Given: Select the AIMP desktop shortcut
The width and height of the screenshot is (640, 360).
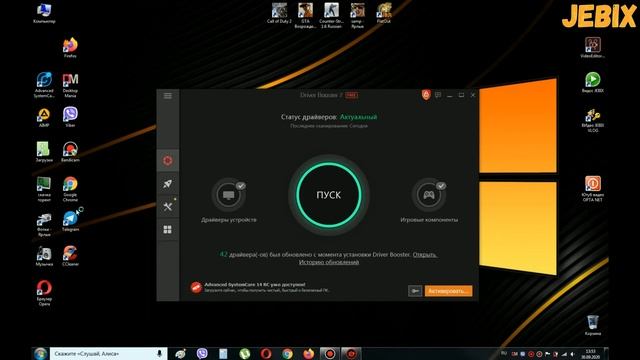Looking at the screenshot, I should coord(44,118).
